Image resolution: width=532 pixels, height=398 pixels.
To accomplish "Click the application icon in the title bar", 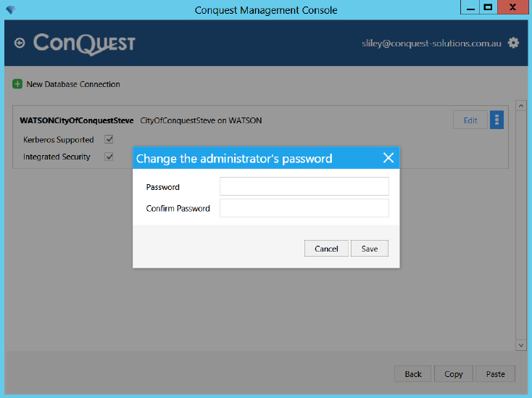I will pyautogui.click(x=11, y=9).
